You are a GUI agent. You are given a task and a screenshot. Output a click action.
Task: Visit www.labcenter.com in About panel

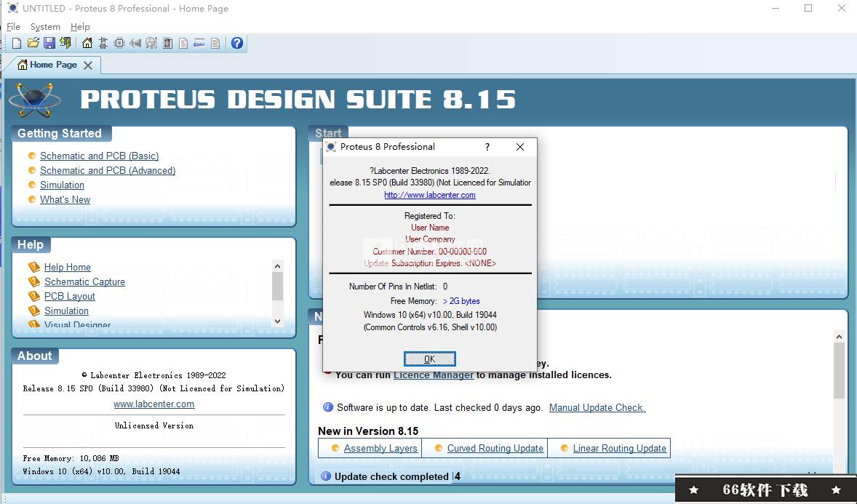tap(154, 404)
